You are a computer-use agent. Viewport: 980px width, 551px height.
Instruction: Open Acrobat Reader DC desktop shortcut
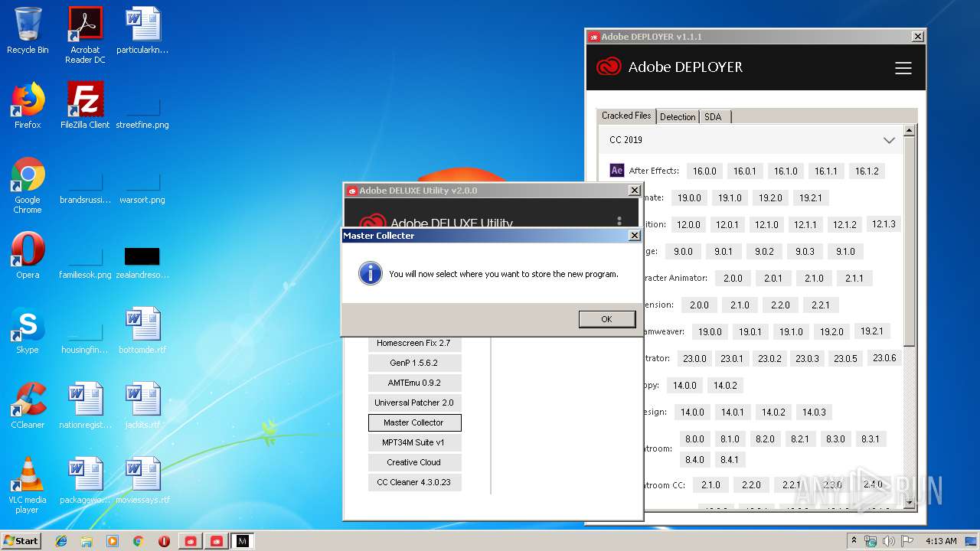[85, 35]
